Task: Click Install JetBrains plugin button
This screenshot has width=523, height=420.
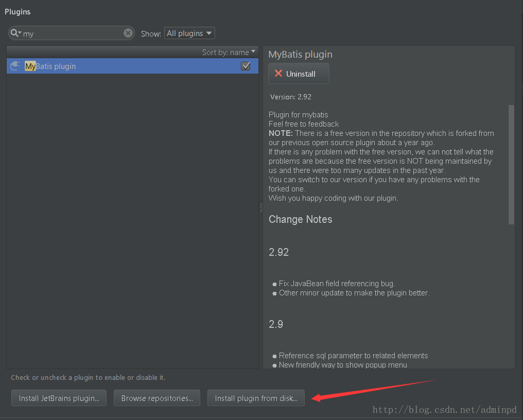Action: (x=59, y=398)
